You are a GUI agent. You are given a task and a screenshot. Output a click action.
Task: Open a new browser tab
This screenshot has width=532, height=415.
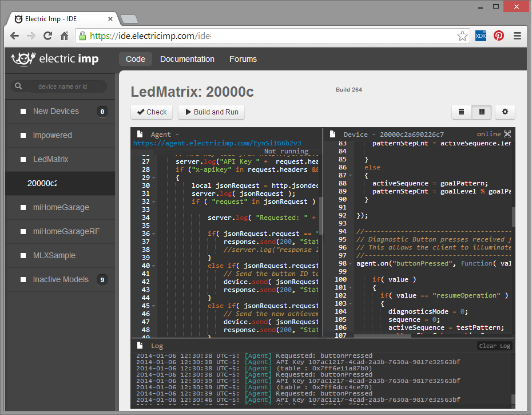tap(129, 19)
